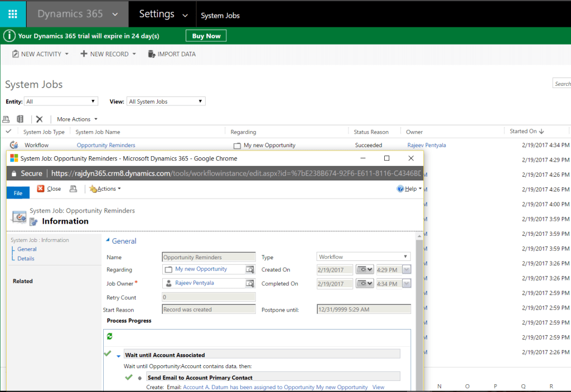
Task: Click the Postpone until input field
Action: (x=363, y=309)
